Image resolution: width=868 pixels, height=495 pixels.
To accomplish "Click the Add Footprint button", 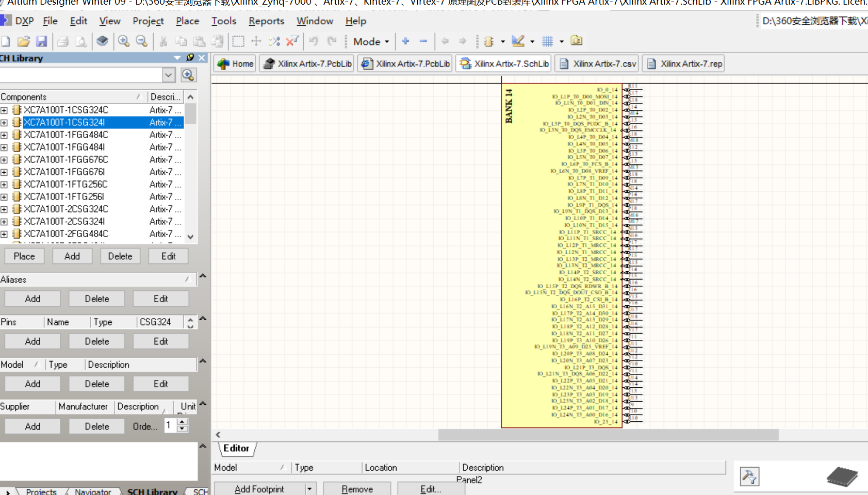I will (x=259, y=489).
